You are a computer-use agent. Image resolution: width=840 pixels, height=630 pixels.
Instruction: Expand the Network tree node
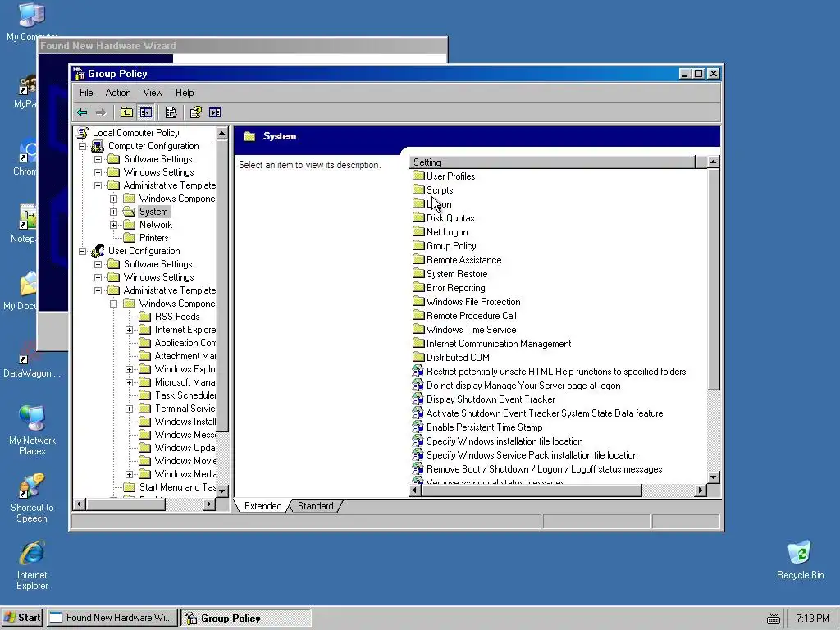tap(113, 225)
